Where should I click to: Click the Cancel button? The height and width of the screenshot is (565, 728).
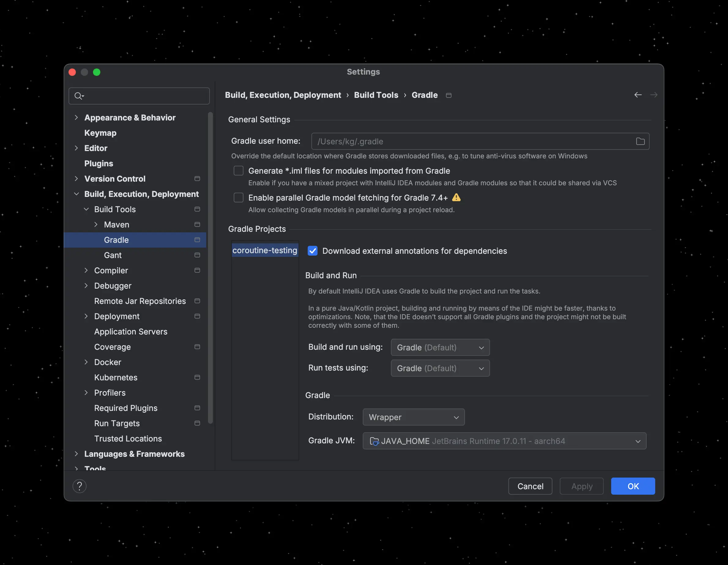pyautogui.click(x=530, y=486)
